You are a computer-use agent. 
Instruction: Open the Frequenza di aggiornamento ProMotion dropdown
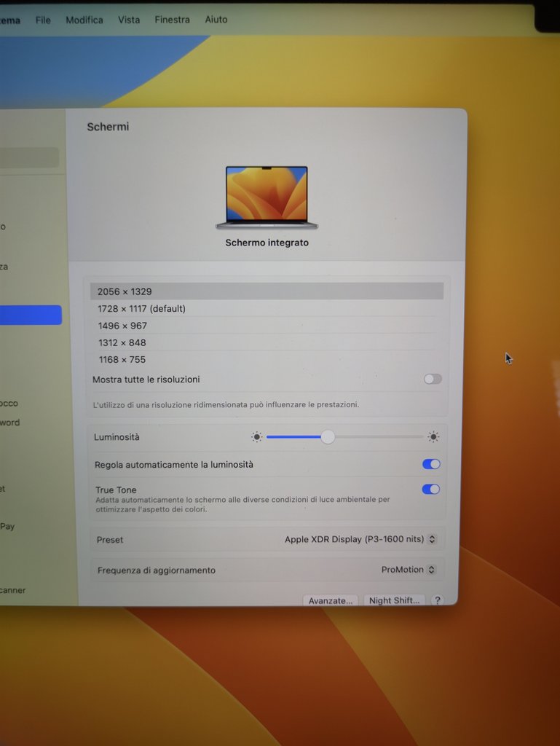(409, 570)
